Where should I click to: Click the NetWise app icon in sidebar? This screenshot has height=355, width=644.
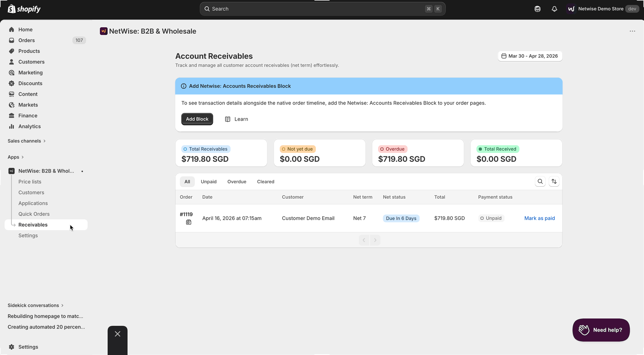tap(12, 171)
